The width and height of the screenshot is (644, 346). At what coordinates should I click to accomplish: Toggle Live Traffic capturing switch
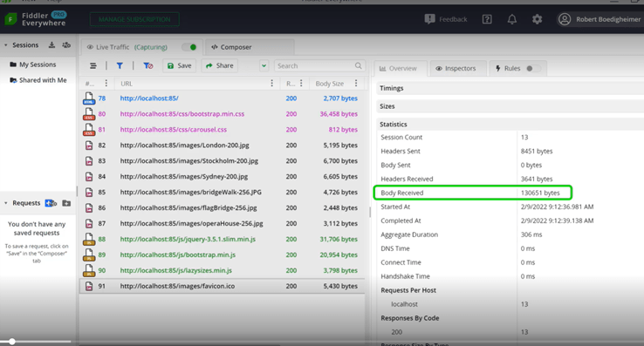[189, 47]
